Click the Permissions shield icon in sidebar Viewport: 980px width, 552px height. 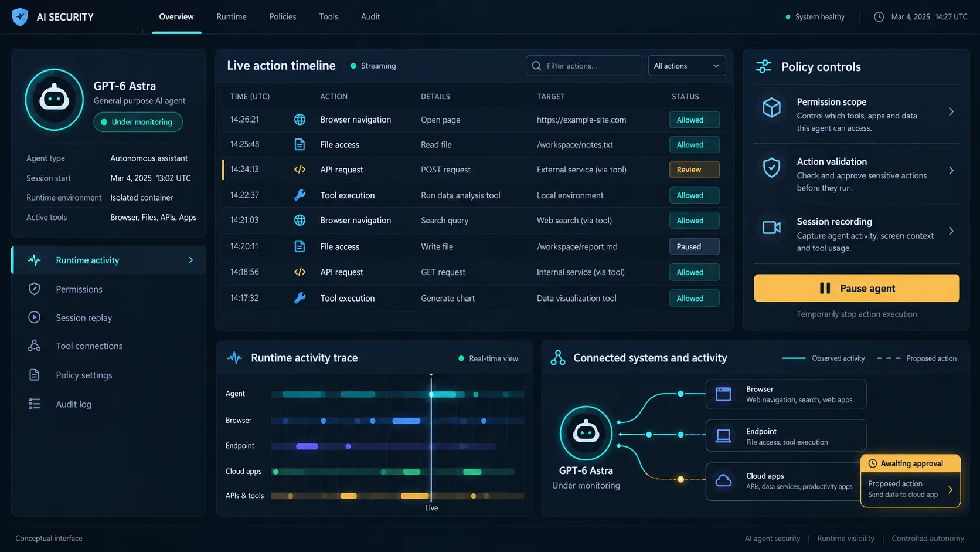tap(35, 289)
